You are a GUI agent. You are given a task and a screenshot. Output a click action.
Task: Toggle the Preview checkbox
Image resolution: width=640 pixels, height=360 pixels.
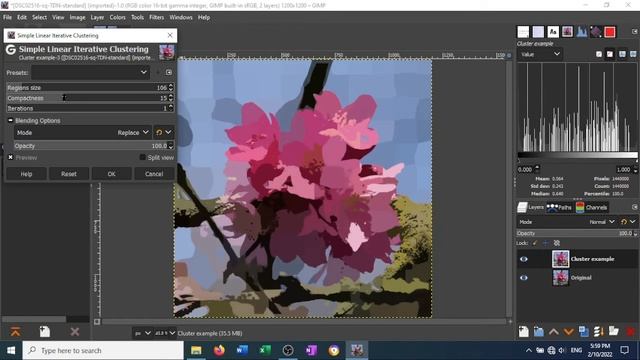10,157
